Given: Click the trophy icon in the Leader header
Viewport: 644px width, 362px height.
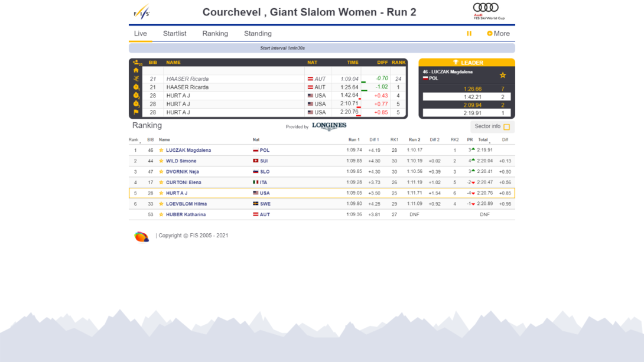Looking at the screenshot, I should (456, 63).
